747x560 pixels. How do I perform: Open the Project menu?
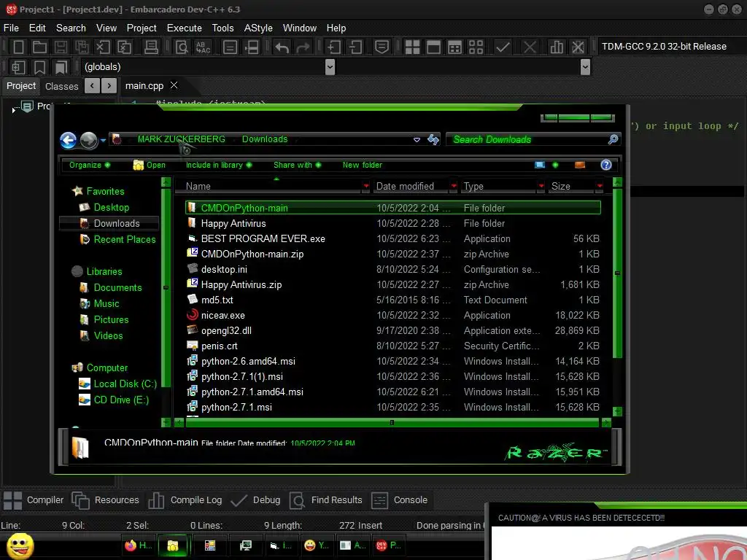(142, 28)
